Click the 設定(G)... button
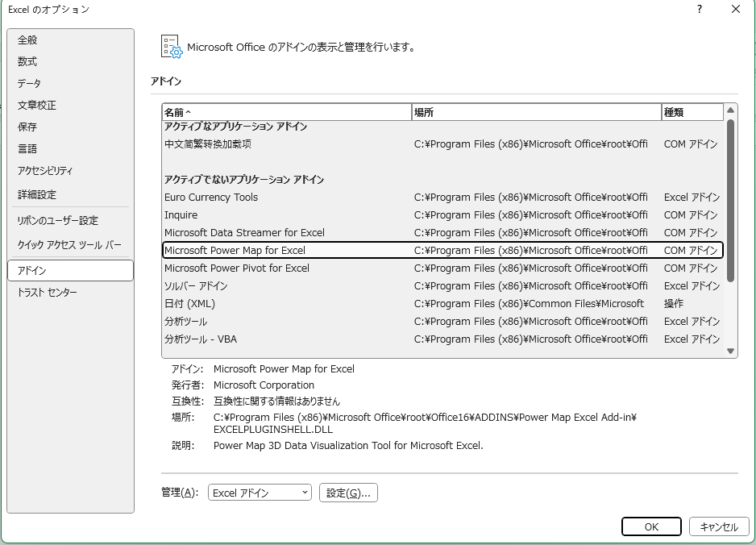This screenshot has height=545, width=756. 348,493
